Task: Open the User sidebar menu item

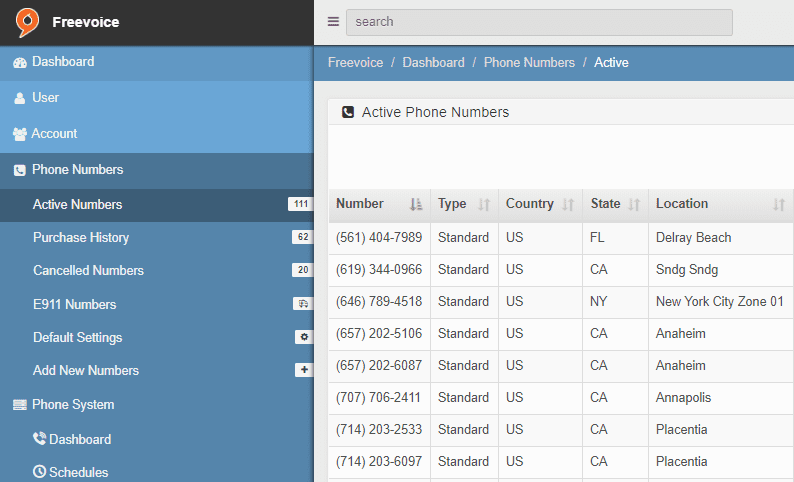Action: (x=157, y=99)
